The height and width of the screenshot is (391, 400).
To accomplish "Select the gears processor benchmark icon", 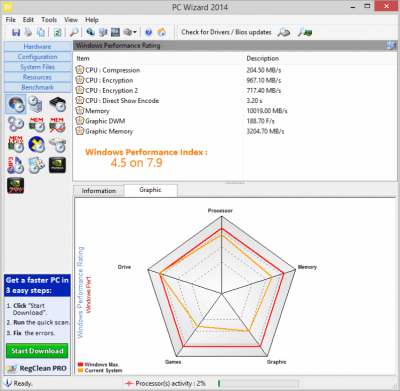I will (x=15, y=124).
